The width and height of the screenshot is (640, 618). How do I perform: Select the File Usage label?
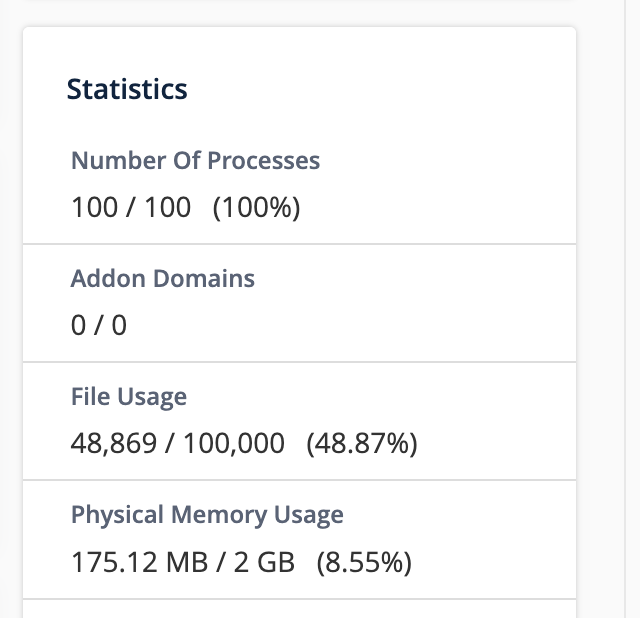pos(129,397)
